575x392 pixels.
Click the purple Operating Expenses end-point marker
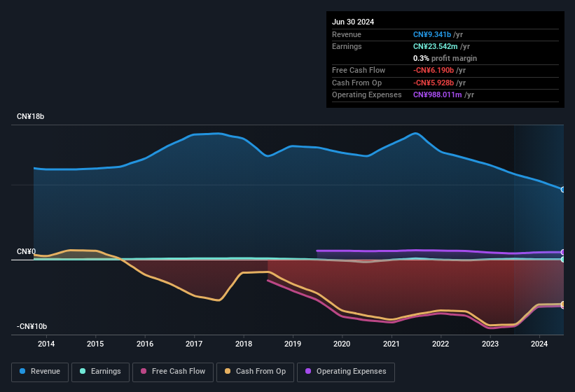tap(563, 252)
